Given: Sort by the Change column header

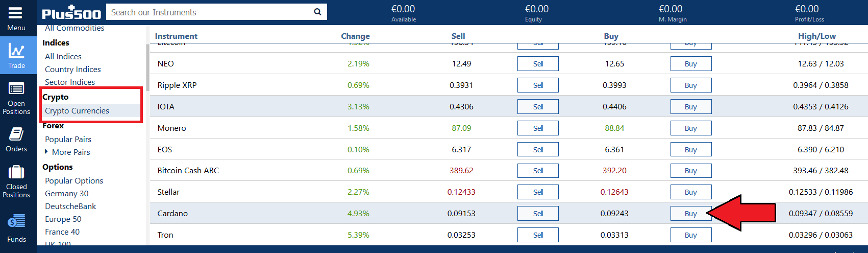Looking at the screenshot, I should [355, 36].
